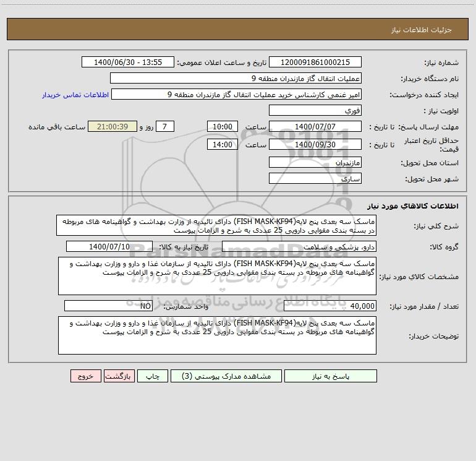The image size is (476, 461).
Task: Click the countdown timer 21:00:39
Action: pyautogui.click(x=113, y=126)
